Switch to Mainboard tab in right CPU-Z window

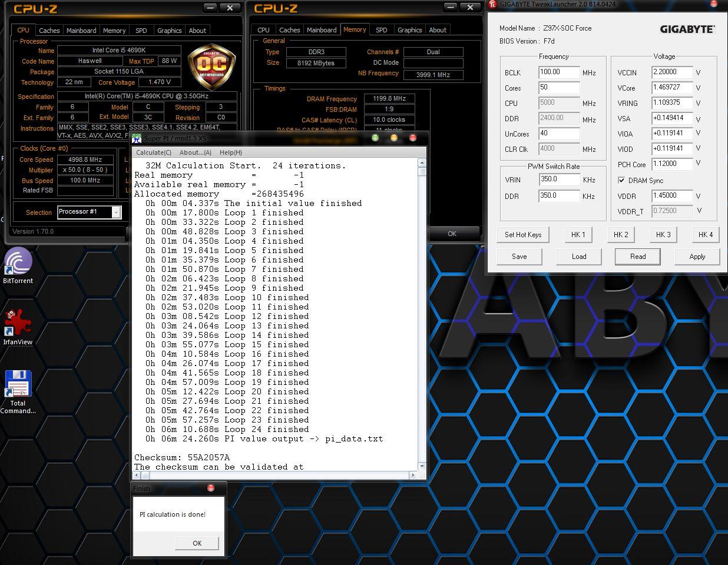click(322, 30)
